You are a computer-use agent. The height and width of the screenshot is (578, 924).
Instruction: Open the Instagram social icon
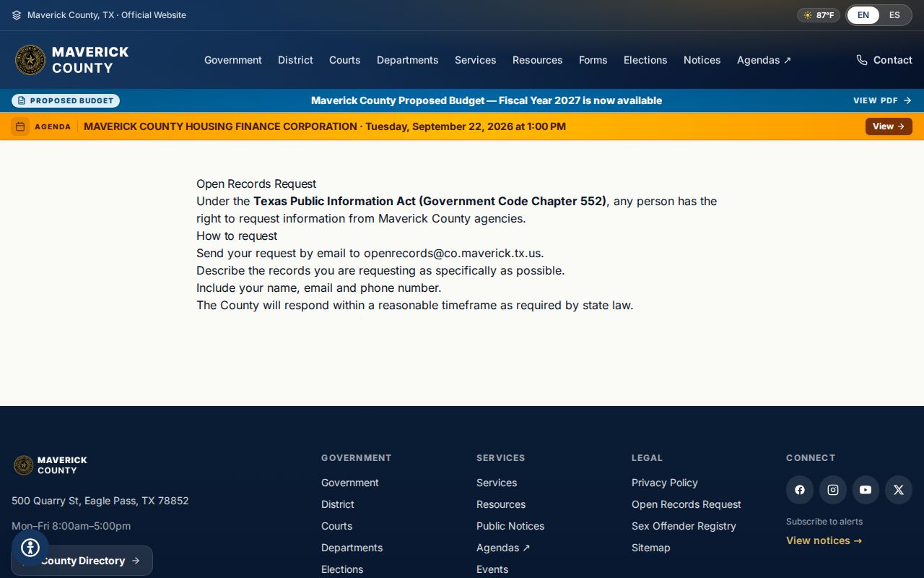tap(833, 490)
